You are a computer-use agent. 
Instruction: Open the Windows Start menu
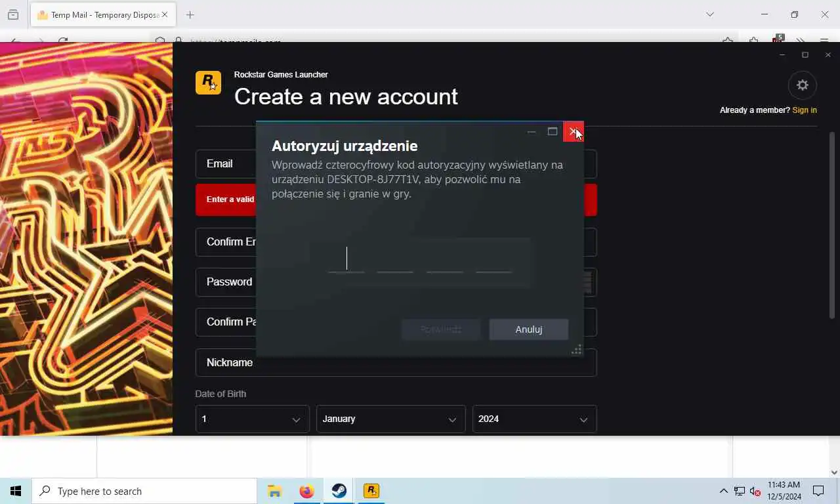(x=16, y=491)
